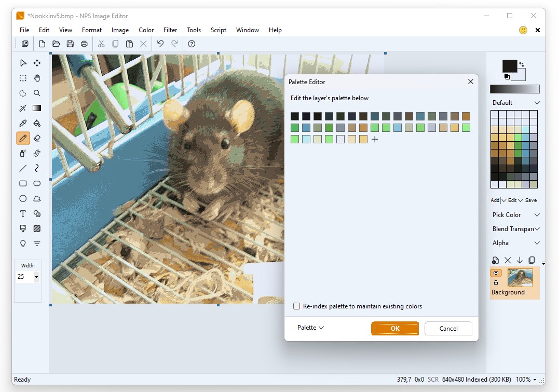Open the Image menu

[x=120, y=30]
